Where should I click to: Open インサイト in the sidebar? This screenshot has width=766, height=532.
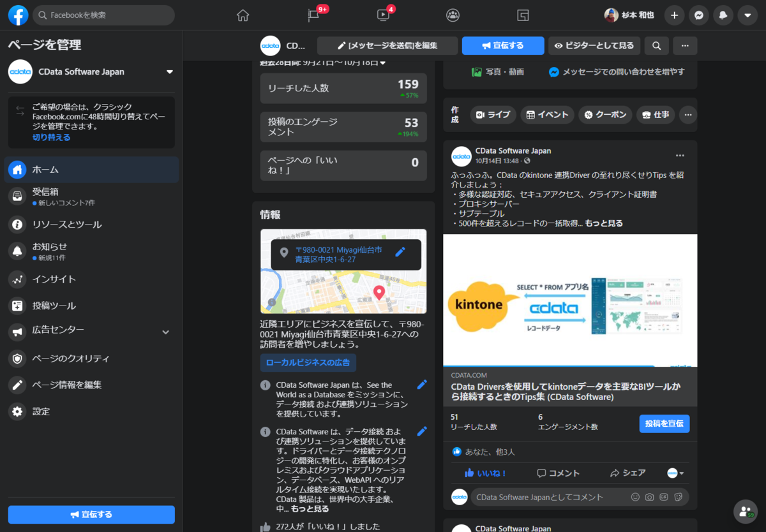[91, 279]
